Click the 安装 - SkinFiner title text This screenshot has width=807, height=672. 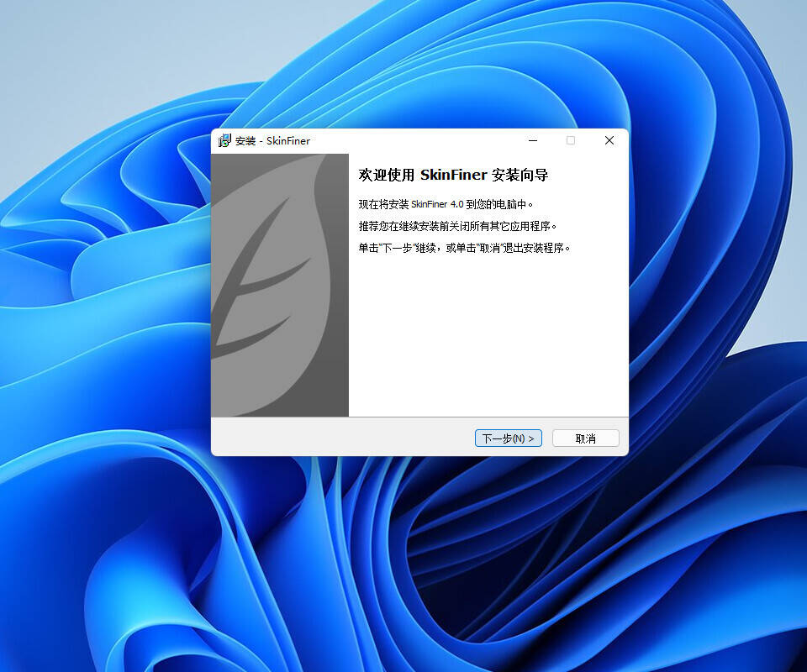click(272, 141)
